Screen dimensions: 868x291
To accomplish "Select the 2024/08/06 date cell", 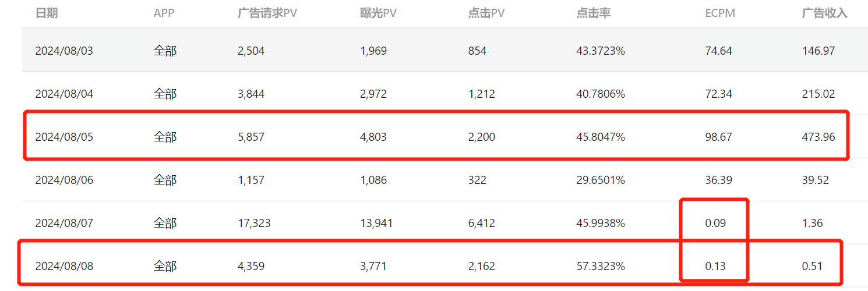I will point(64,180).
